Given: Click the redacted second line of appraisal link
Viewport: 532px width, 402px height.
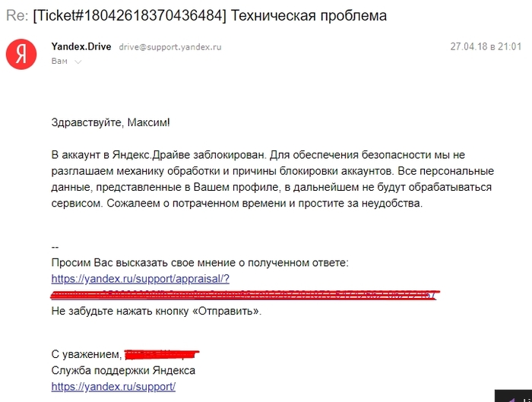Looking at the screenshot, I should pyautogui.click(x=243, y=295).
